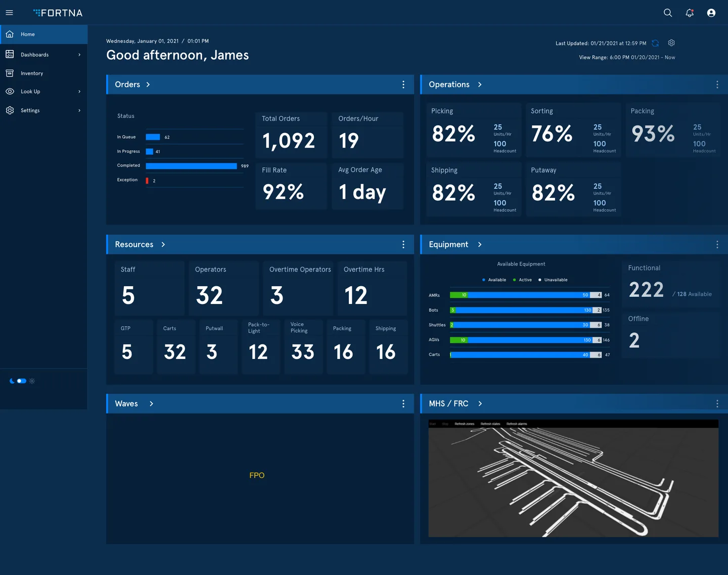
Task: Click the user account icon
Action: click(711, 13)
